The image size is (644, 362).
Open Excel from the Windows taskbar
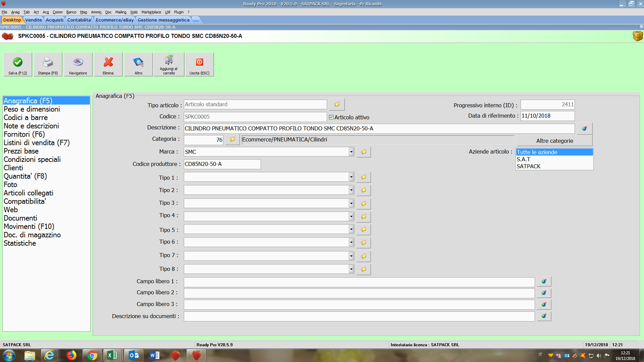112,355
